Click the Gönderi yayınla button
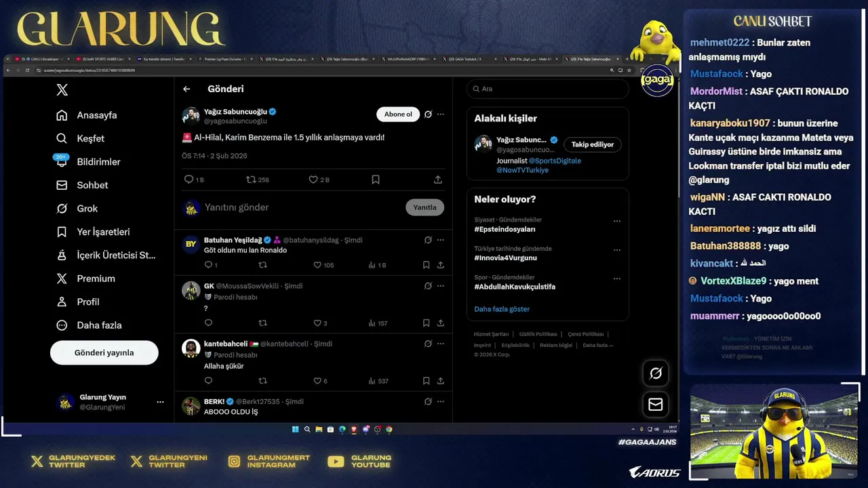This screenshot has height=488, width=868. coord(104,352)
